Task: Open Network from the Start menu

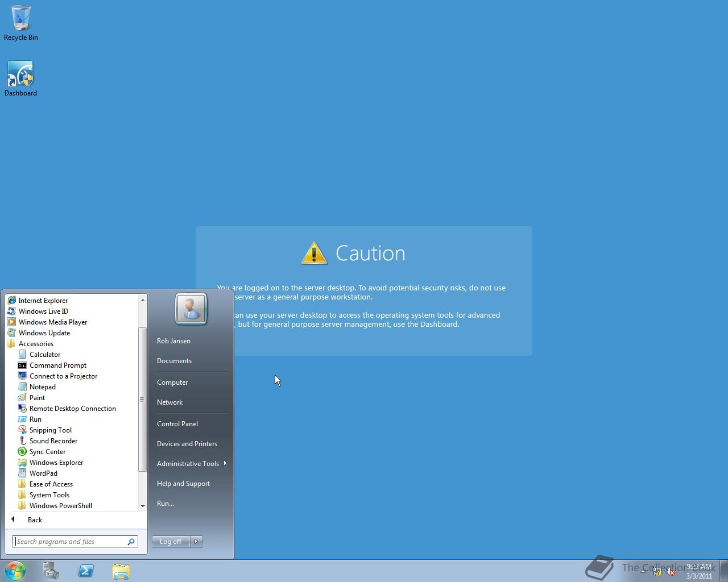Action: 169,402
